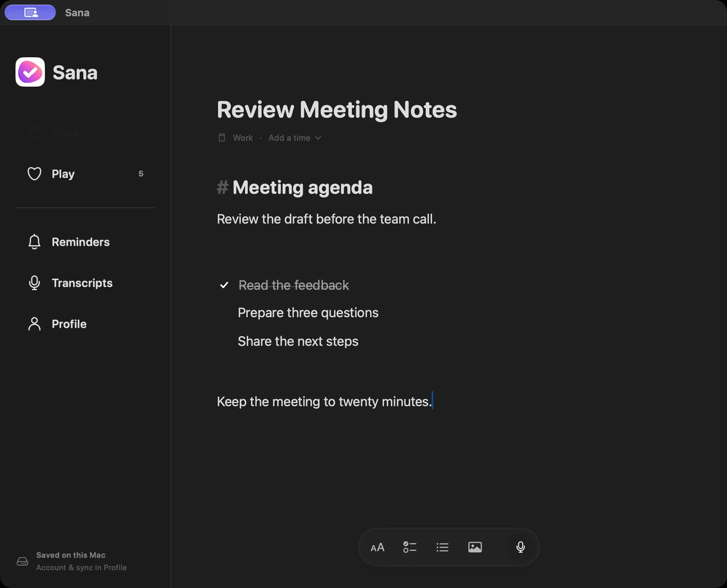Click the bell icon beside Reminders

pyautogui.click(x=35, y=242)
